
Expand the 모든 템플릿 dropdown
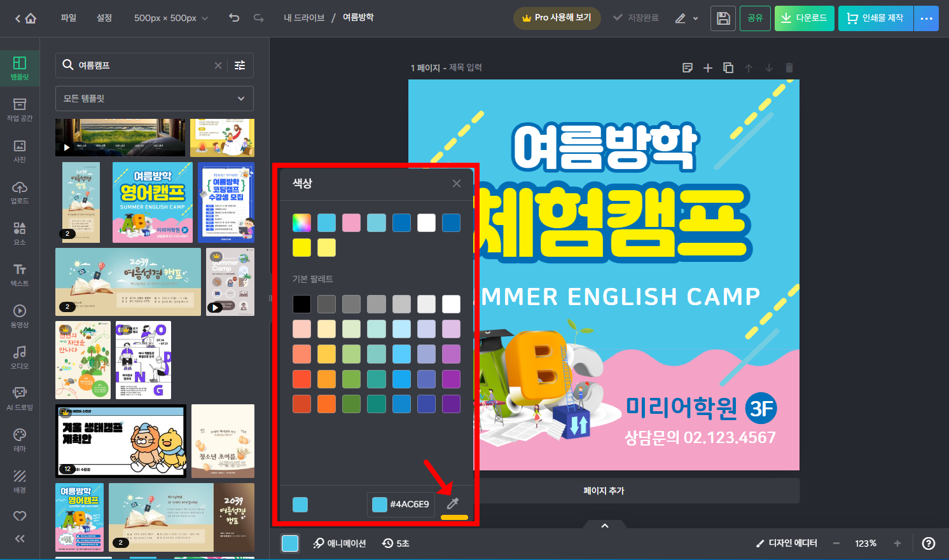155,99
